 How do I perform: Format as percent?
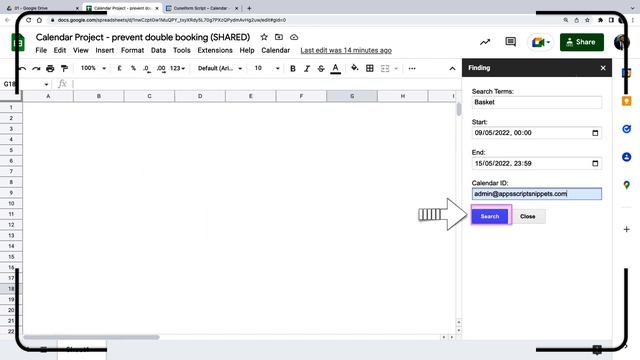click(x=133, y=69)
